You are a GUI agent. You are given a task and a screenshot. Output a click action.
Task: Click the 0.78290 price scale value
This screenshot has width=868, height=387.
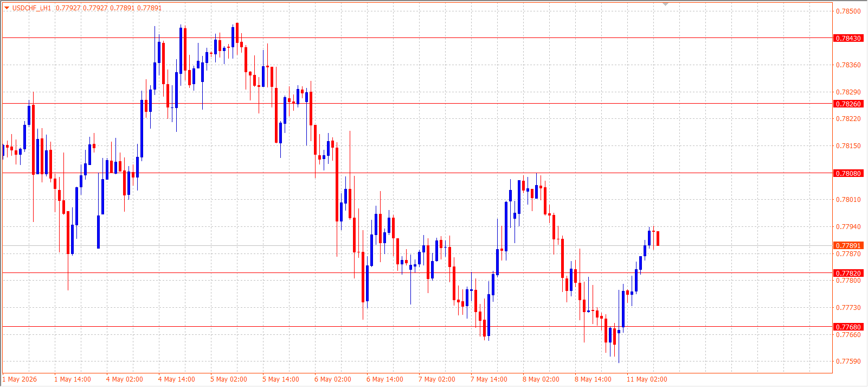coord(848,92)
